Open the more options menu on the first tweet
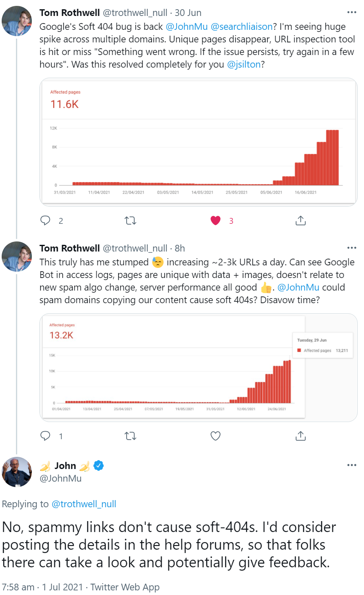Viewport: 364px width, 595px height. (351, 12)
